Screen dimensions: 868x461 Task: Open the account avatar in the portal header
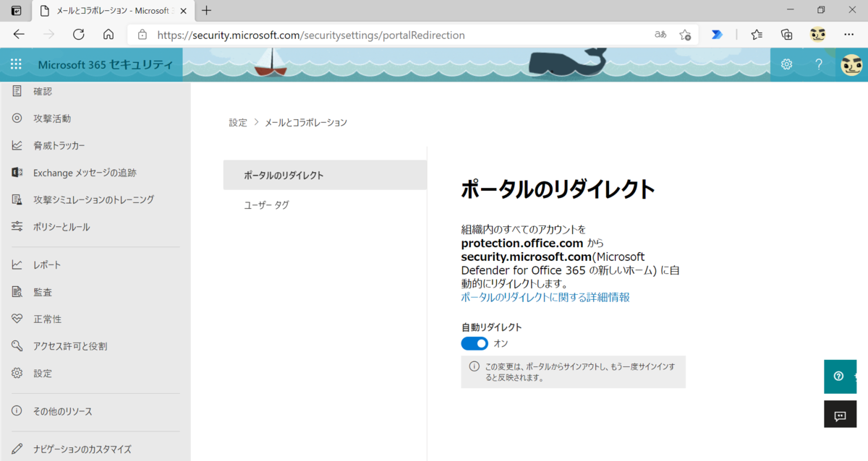click(x=851, y=64)
